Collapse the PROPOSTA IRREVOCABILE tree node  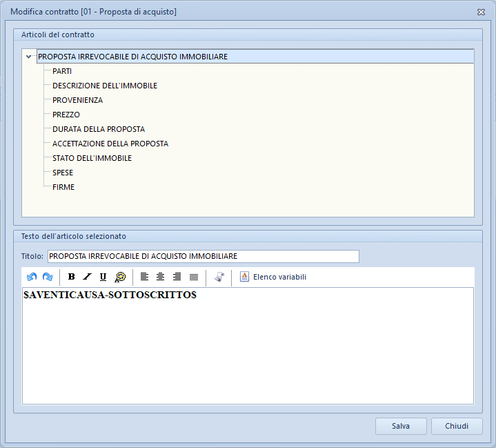(28, 57)
